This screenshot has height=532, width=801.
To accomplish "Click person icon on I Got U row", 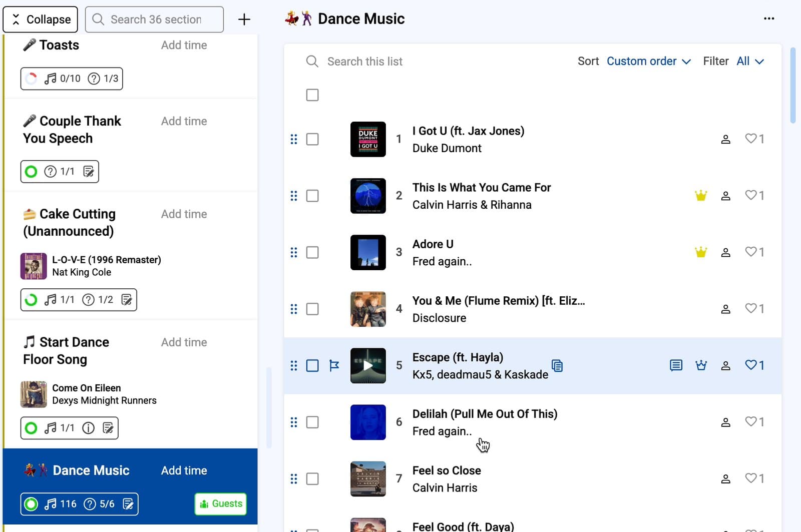I will coord(725,139).
